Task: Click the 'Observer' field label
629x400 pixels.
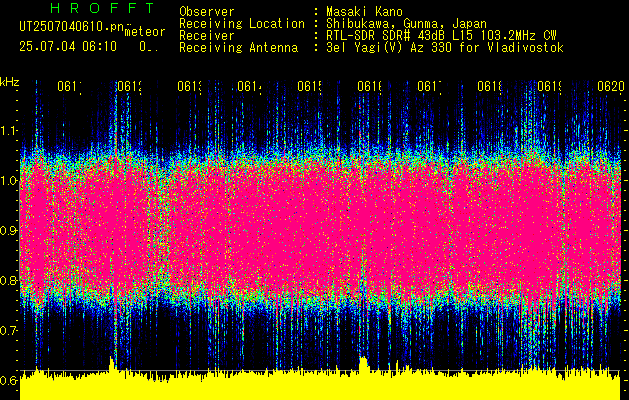Action: click(x=207, y=11)
